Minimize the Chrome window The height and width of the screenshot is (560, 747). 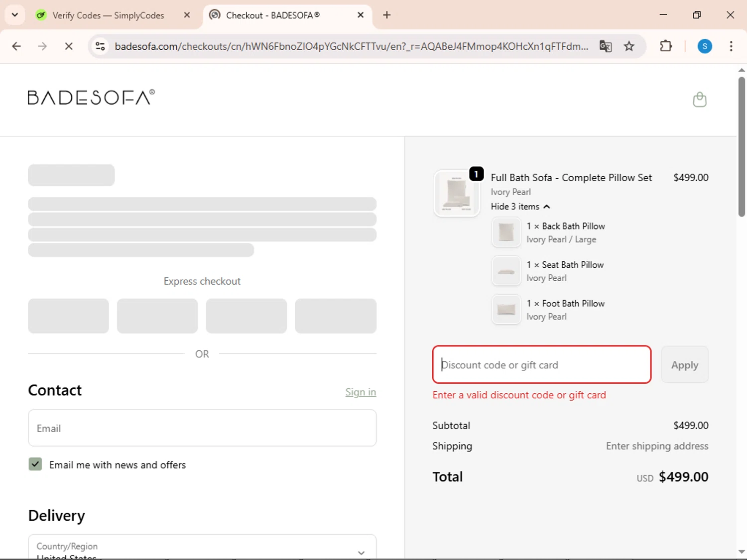[x=663, y=15]
